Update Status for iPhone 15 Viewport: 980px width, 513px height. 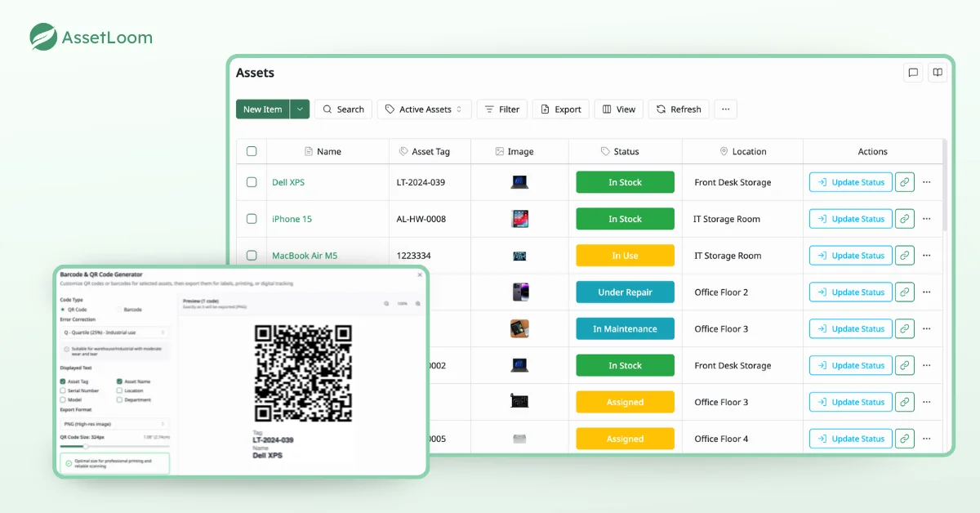(850, 219)
